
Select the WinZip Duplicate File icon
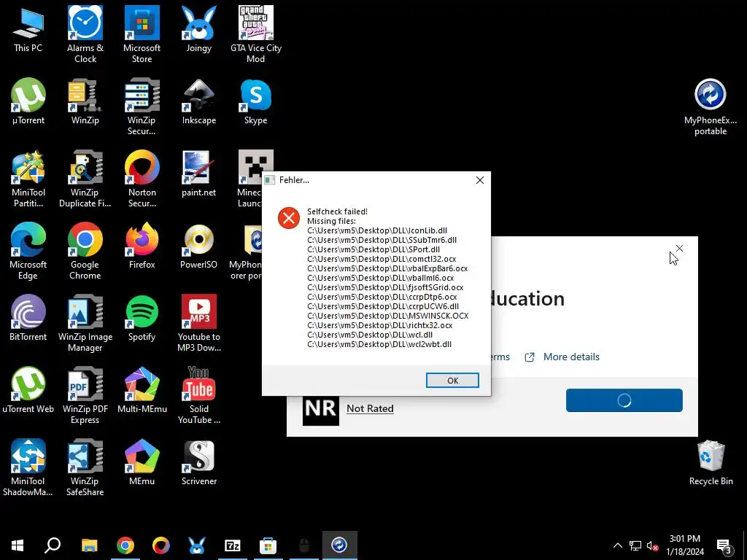pos(85,179)
